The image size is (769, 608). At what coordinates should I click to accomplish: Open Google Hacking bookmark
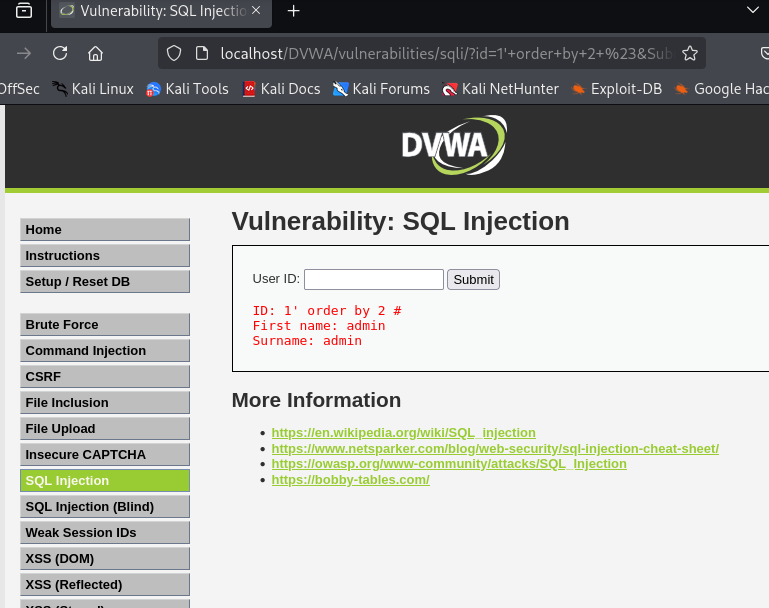tap(721, 89)
